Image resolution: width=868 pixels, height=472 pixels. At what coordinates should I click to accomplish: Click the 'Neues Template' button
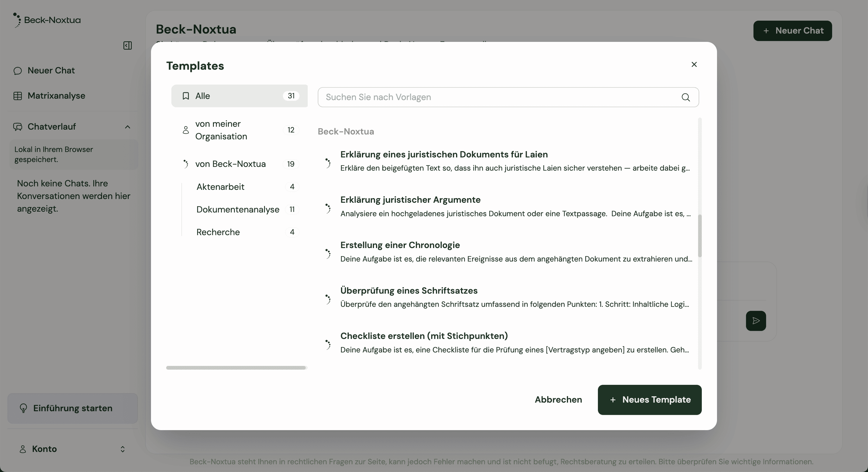tap(649, 400)
